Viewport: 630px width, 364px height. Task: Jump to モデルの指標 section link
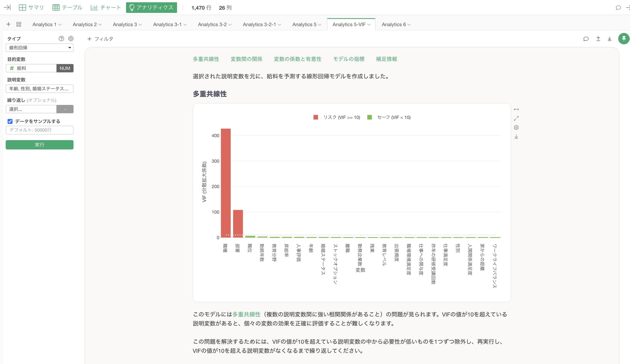click(349, 59)
